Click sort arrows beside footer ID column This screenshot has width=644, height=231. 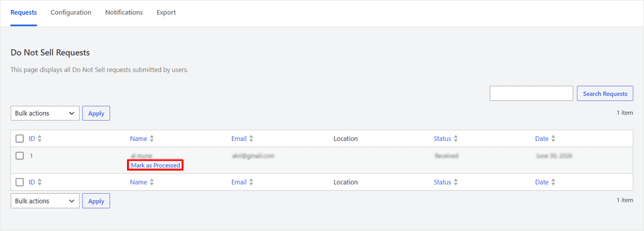[40, 182]
